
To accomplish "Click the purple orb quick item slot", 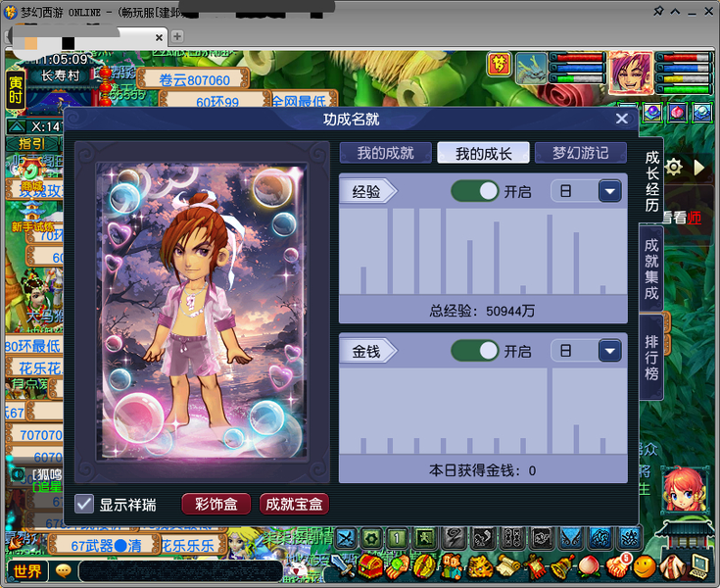I will (652, 113).
